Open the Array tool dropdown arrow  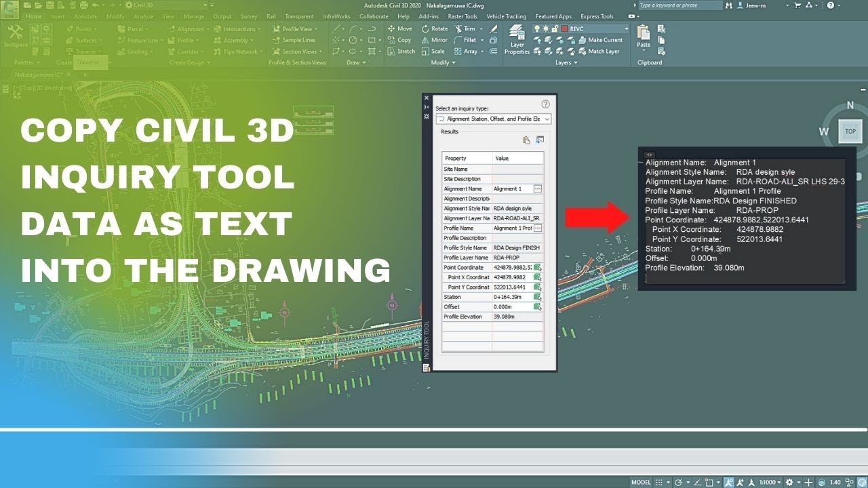coord(482,52)
